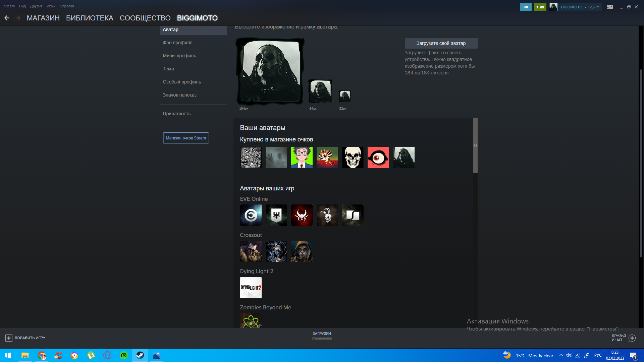The height and width of the screenshot is (362, 644).
Task: Go to the МАГАЗИН tab
Action: pos(43,18)
